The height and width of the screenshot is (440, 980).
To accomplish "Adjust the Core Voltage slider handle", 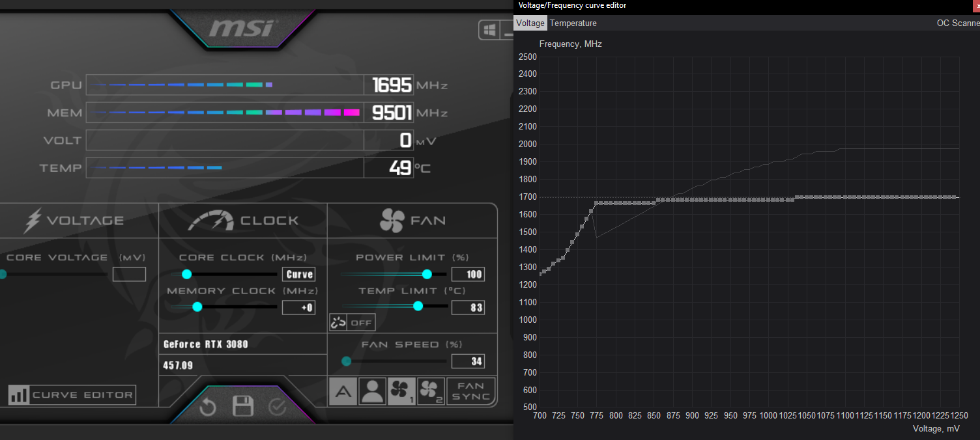I will coord(2,274).
